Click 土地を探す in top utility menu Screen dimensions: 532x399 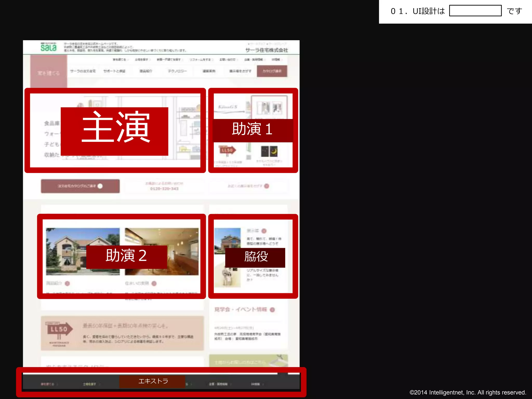141,59
